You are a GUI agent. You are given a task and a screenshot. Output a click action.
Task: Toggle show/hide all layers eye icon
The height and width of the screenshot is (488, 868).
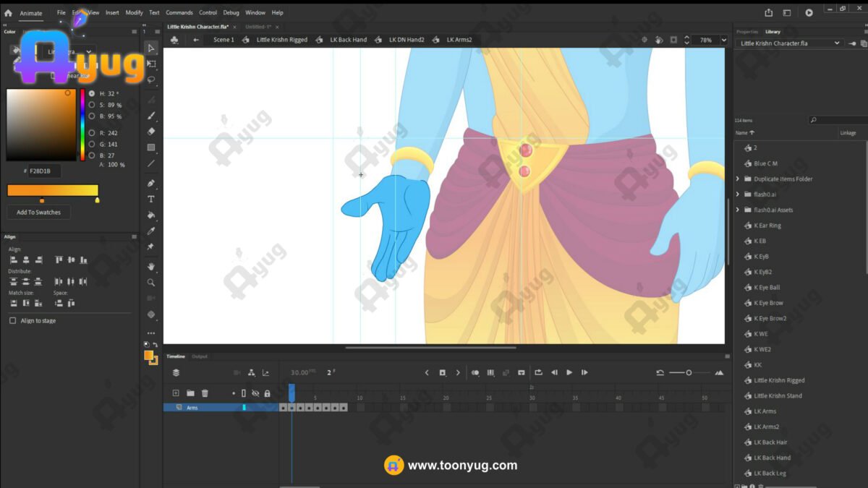tap(255, 393)
